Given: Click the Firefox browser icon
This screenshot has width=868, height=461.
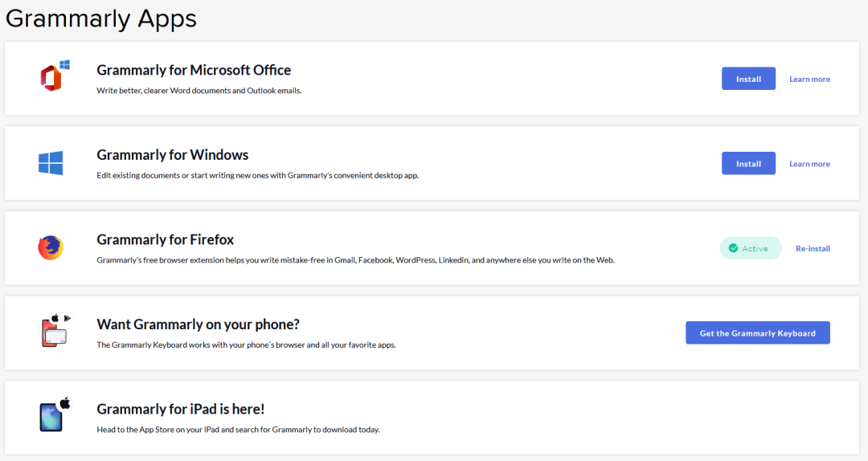Looking at the screenshot, I should (x=51, y=247).
